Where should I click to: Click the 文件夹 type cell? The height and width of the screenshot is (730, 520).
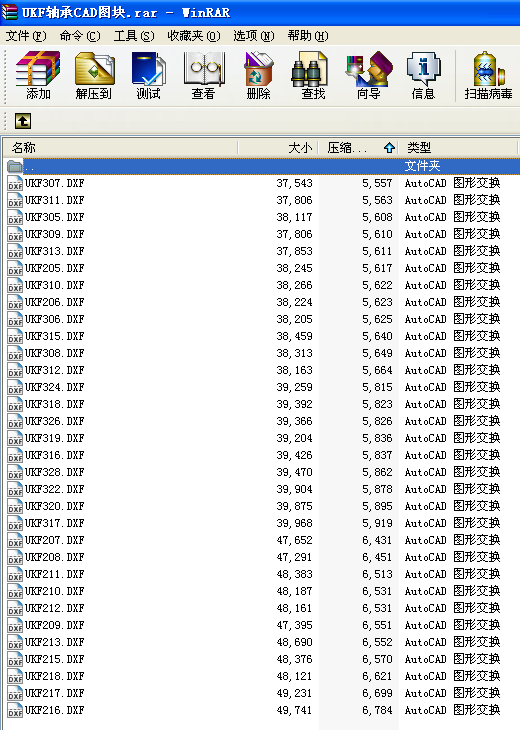(422, 166)
